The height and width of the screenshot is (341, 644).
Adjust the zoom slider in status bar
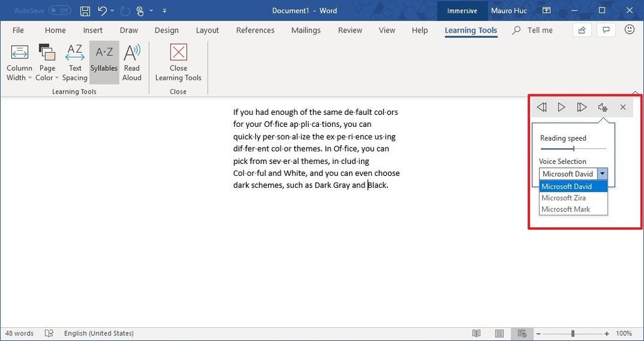point(572,333)
